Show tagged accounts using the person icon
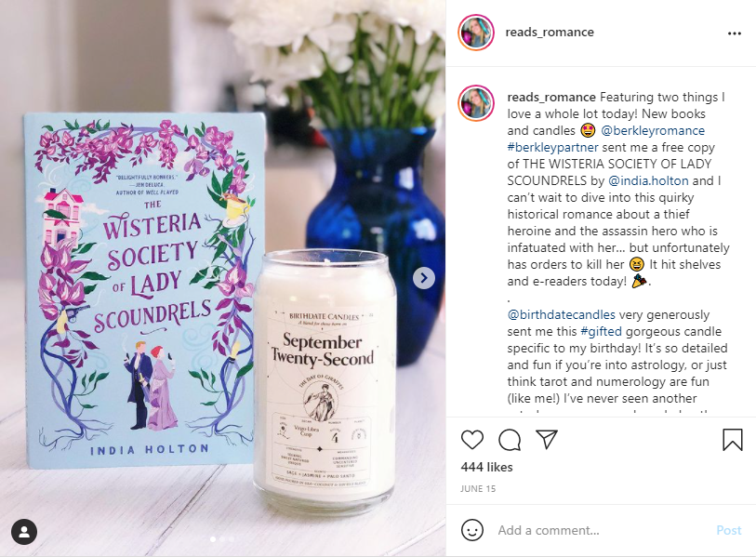The width and height of the screenshot is (756, 557). click(24, 532)
